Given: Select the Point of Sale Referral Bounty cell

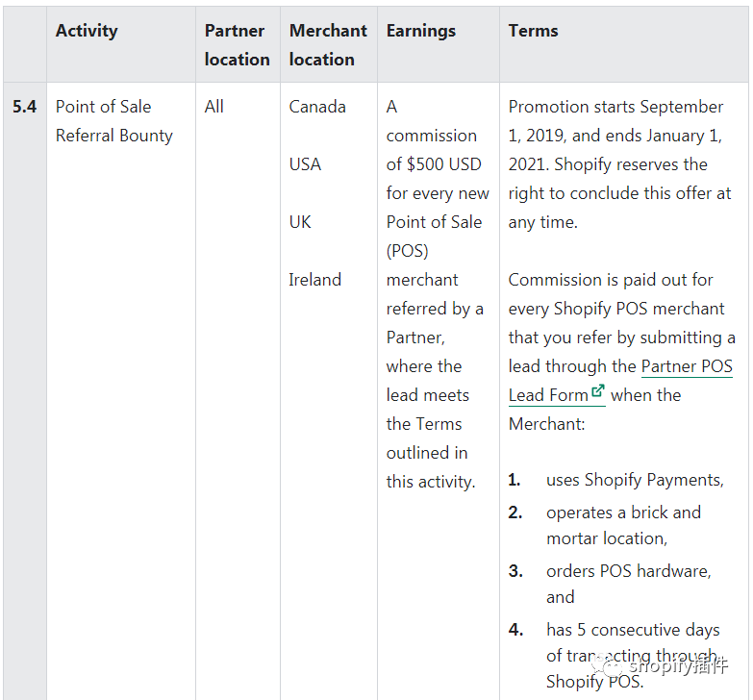Looking at the screenshot, I should pyautogui.click(x=113, y=121).
